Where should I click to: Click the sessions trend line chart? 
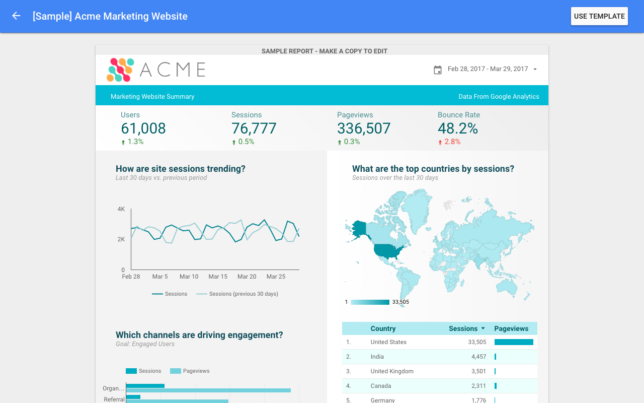[x=215, y=239]
